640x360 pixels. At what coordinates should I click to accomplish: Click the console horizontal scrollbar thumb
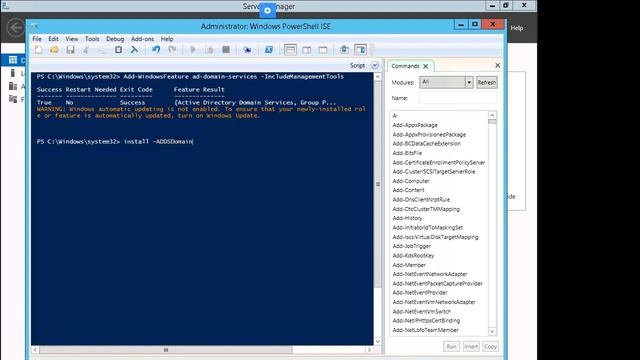(x=166, y=350)
